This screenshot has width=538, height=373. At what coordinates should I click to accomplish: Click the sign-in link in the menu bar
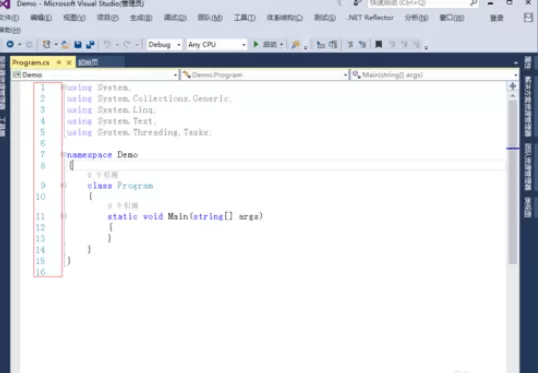tap(496, 18)
